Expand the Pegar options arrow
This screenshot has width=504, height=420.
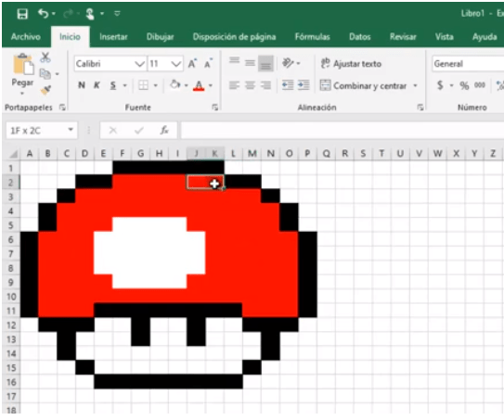(x=22, y=93)
